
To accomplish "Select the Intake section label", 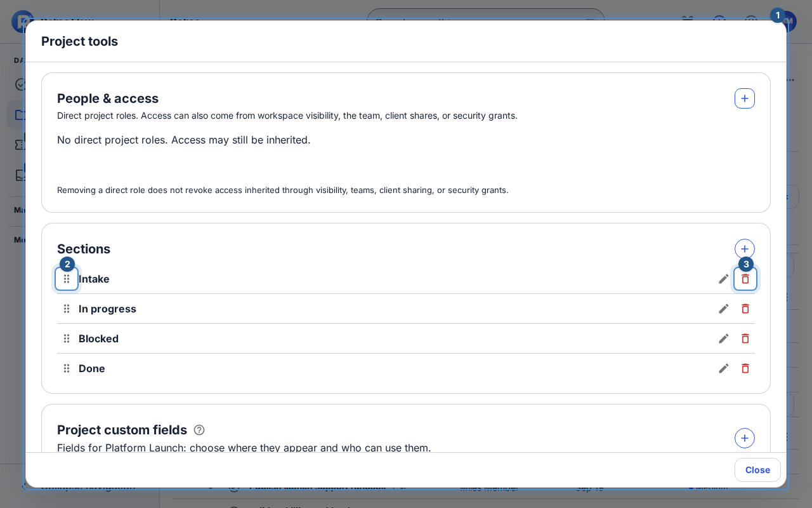I will (x=94, y=279).
